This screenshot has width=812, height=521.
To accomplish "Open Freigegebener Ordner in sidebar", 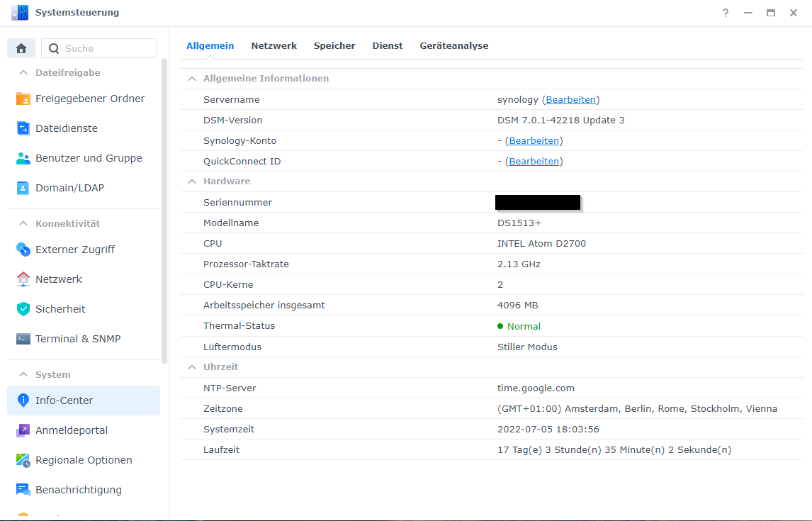I will (x=84, y=99).
